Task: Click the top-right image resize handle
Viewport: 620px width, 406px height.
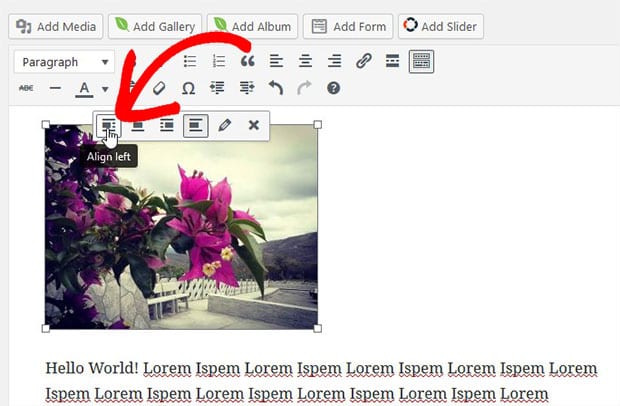Action: 318,125
